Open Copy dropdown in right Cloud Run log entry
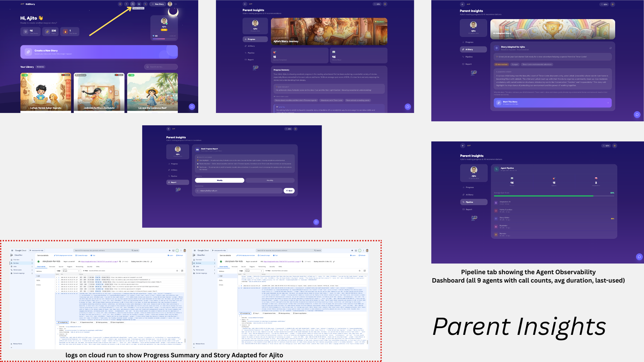The height and width of the screenshot is (362, 644). point(257,313)
